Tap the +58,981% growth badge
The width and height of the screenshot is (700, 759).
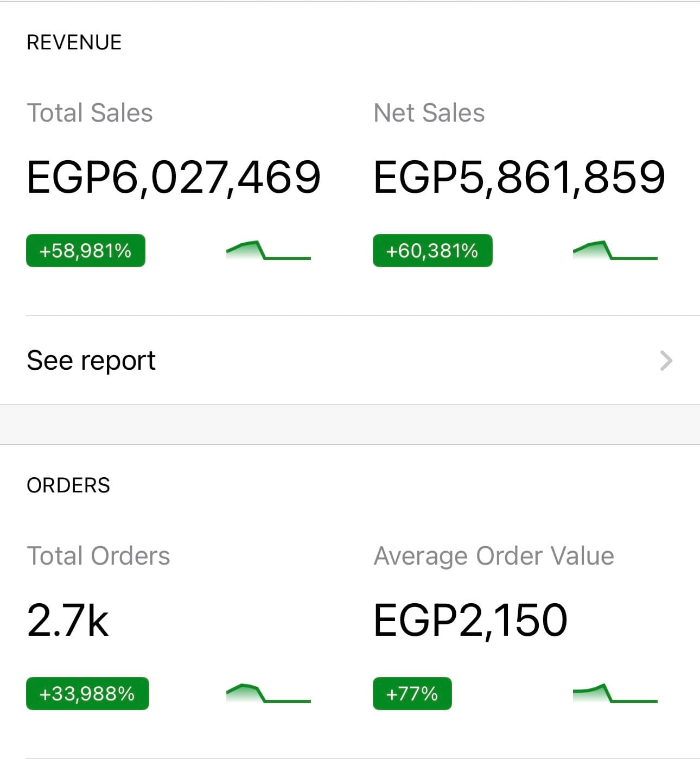click(x=86, y=250)
